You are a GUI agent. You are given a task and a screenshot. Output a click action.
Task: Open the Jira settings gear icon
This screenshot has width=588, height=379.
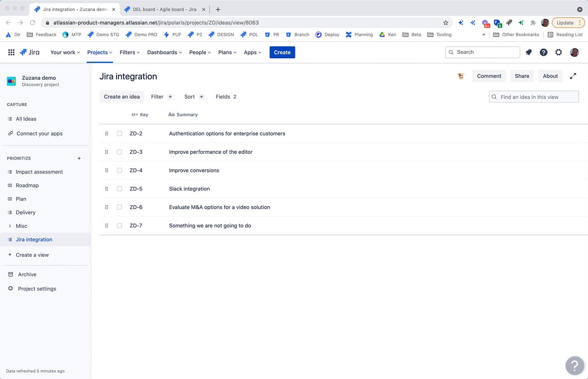pos(559,52)
